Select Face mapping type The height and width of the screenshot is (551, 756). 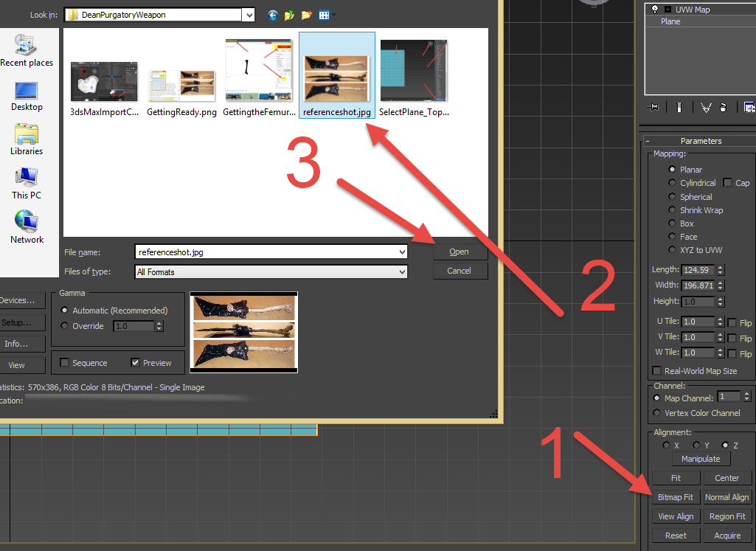[x=672, y=236]
